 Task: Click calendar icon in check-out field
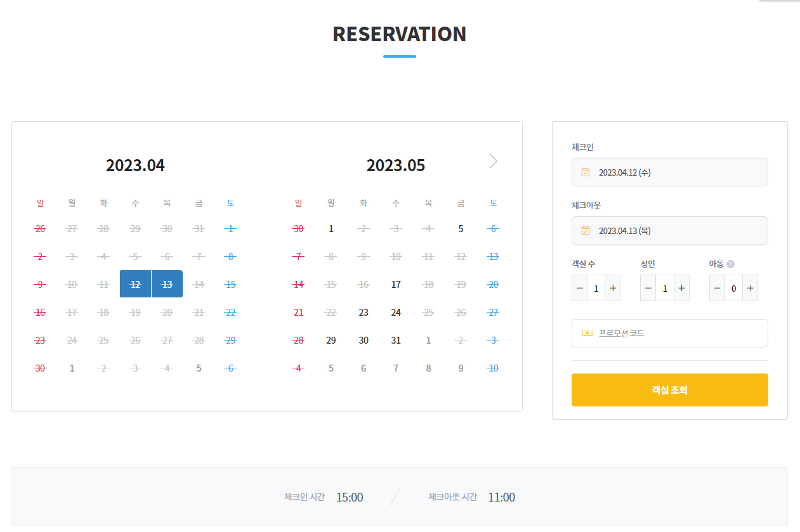tap(586, 230)
